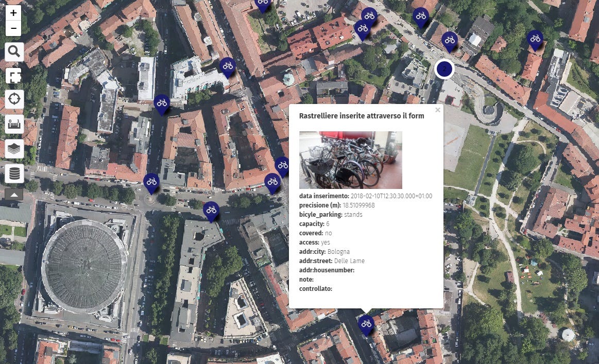Select the precisione value 18.51099968
The image size is (599, 364).
(358, 205)
